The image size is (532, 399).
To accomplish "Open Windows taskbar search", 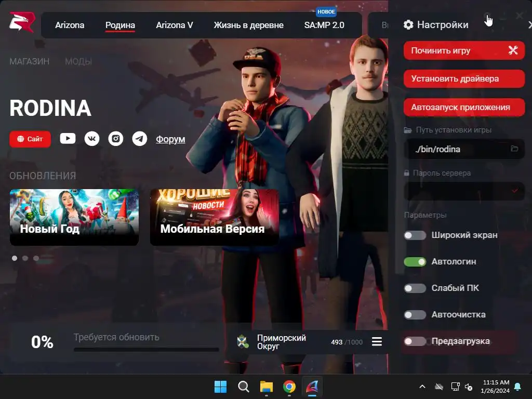I will [x=243, y=387].
